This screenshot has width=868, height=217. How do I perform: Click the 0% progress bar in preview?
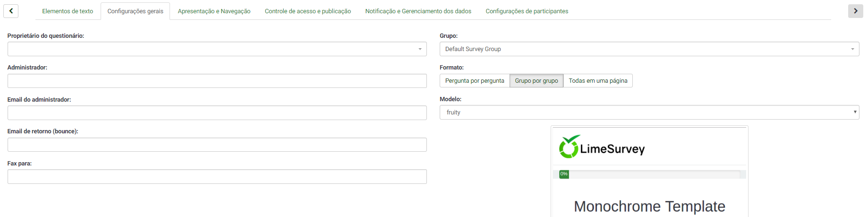tap(649, 174)
